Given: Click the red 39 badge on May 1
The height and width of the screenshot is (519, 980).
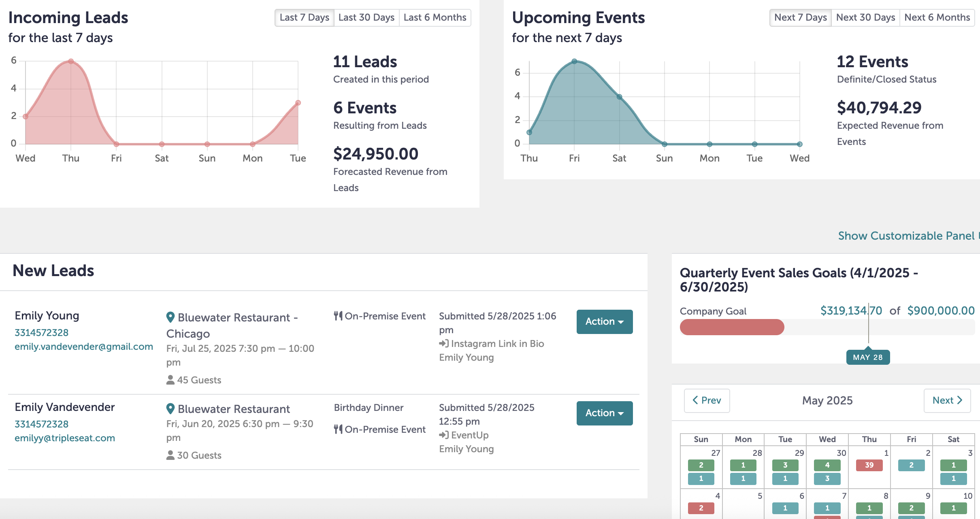Looking at the screenshot, I should click(x=869, y=465).
